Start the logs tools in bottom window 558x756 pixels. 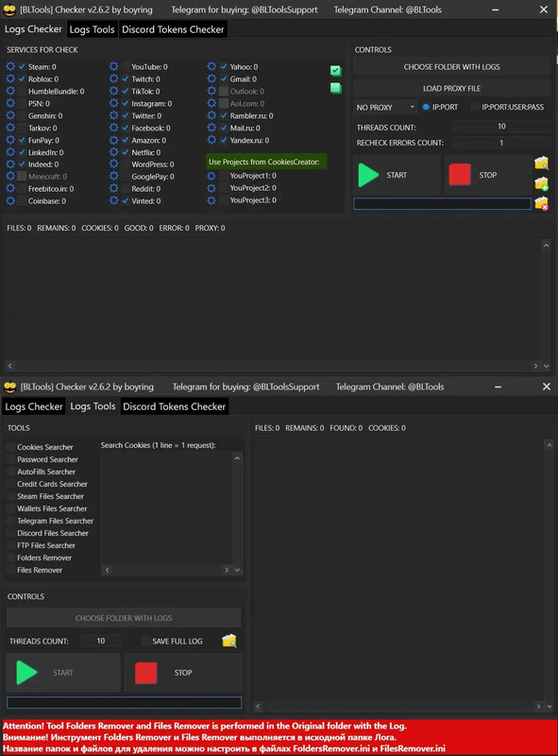tap(63, 673)
